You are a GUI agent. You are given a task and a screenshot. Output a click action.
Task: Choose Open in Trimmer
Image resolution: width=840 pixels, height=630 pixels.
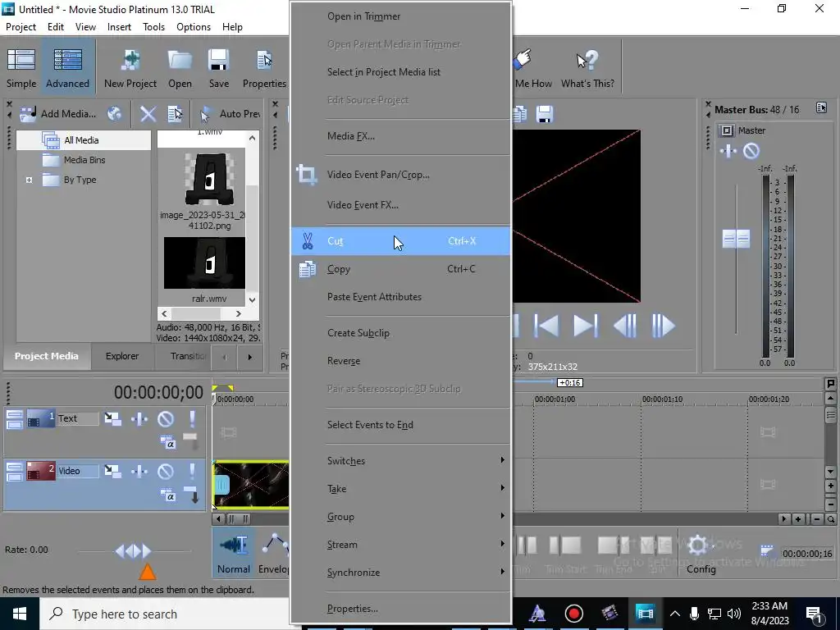(x=400, y=16)
